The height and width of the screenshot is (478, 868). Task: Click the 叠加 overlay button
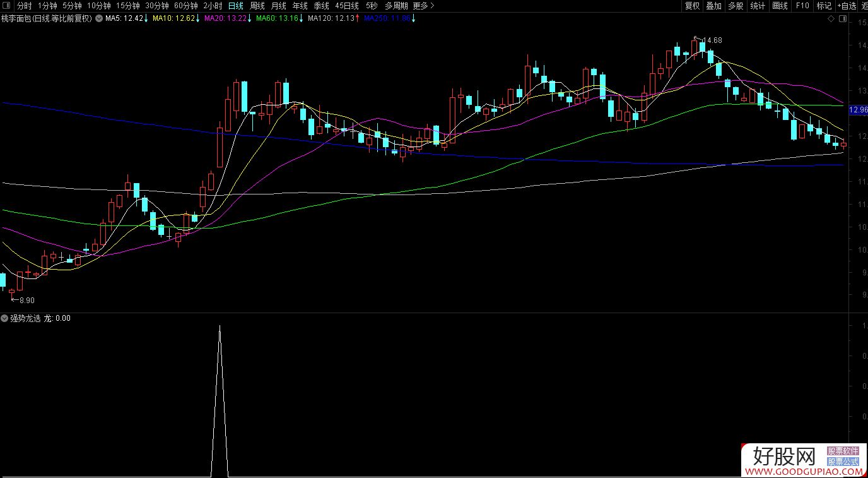713,6
